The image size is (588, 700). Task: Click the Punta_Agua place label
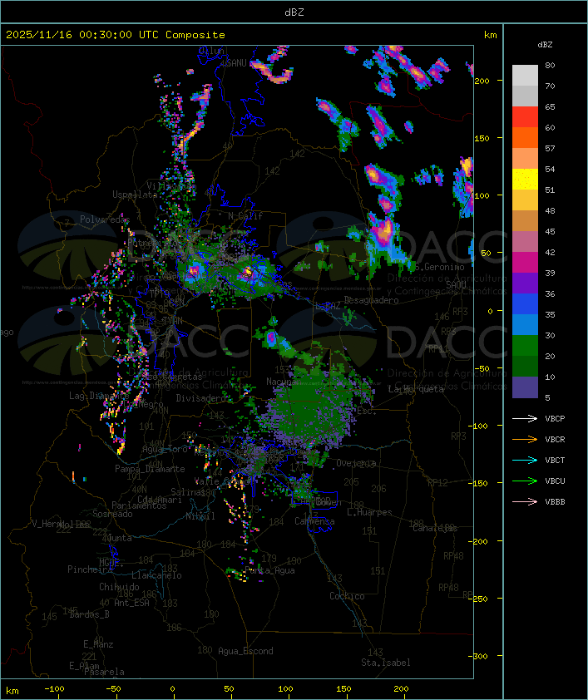click(269, 570)
